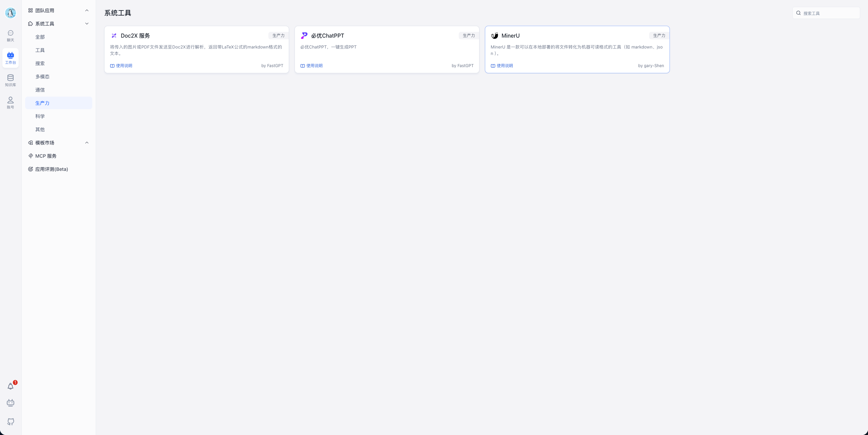Collapse the 系统工具 section chevron
The height and width of the screenshot is (435, 868).
point(87,24)
